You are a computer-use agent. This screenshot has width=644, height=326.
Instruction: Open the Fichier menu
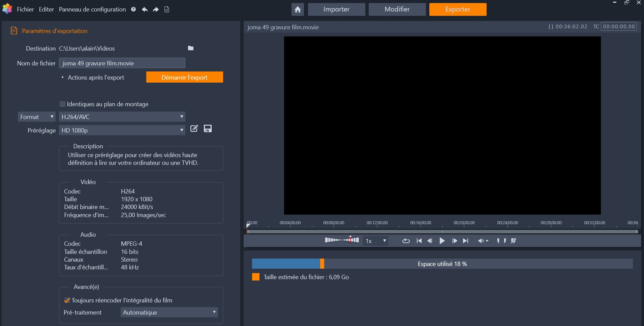coord(25,9)
